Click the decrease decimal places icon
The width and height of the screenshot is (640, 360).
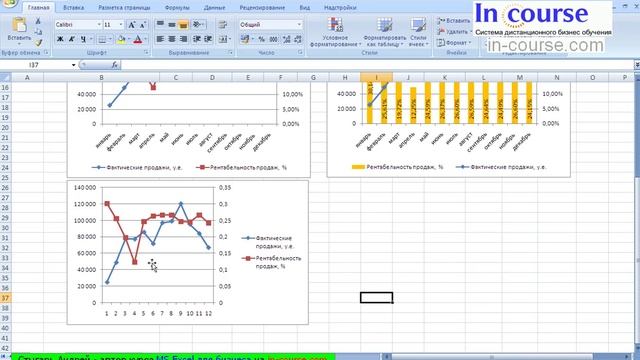coord(298,39)
